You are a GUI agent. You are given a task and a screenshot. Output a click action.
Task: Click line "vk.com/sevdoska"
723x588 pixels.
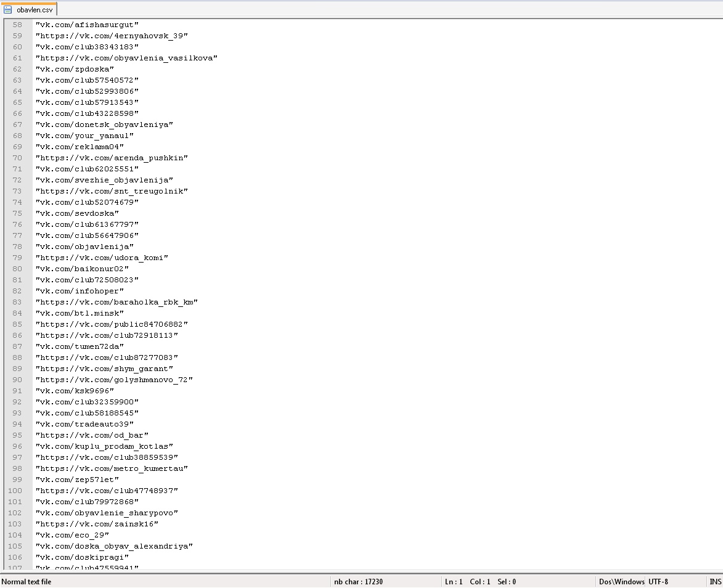point(78,213)
